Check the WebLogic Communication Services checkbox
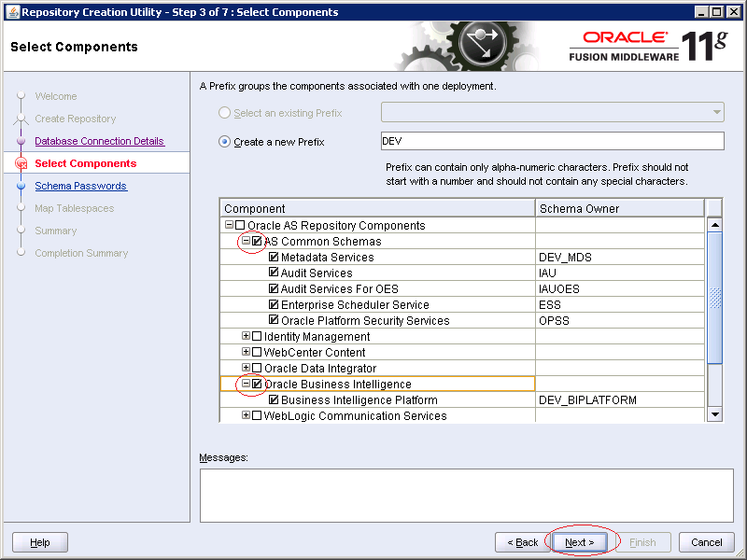747x560 pixels. tap(257, 415)
